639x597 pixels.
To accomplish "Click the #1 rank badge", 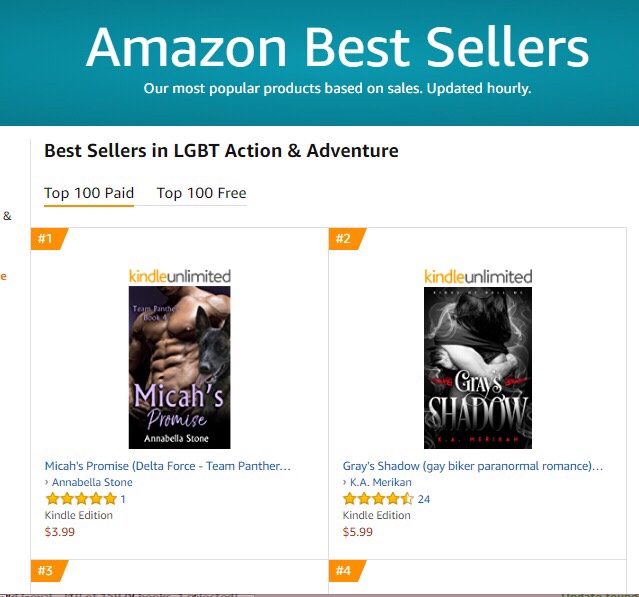I will click(47, 239).
